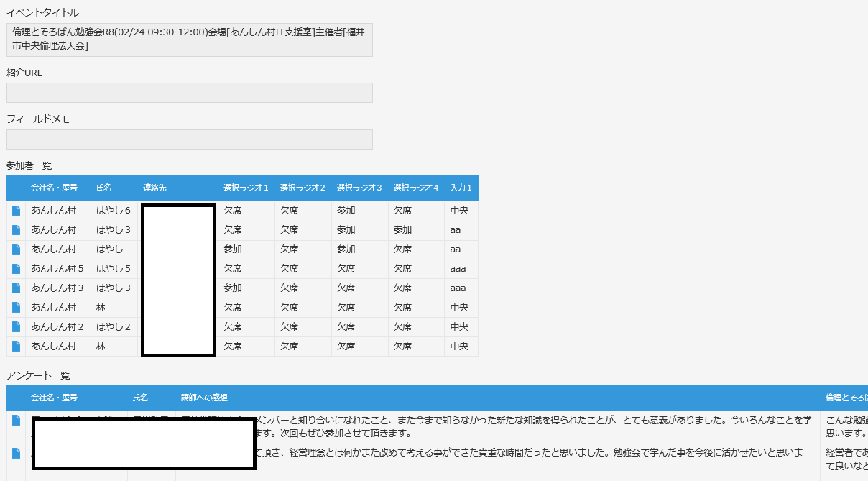Open details icon for the はやし row
Image resolution: width=868 pixels, height=481 pixels.
pos(17,249)
